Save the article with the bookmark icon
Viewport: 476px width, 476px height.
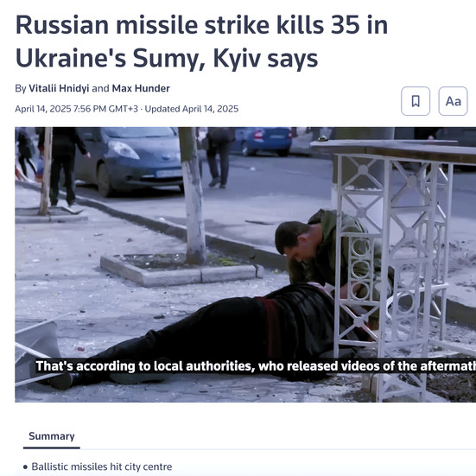click(x=416, y=101)
